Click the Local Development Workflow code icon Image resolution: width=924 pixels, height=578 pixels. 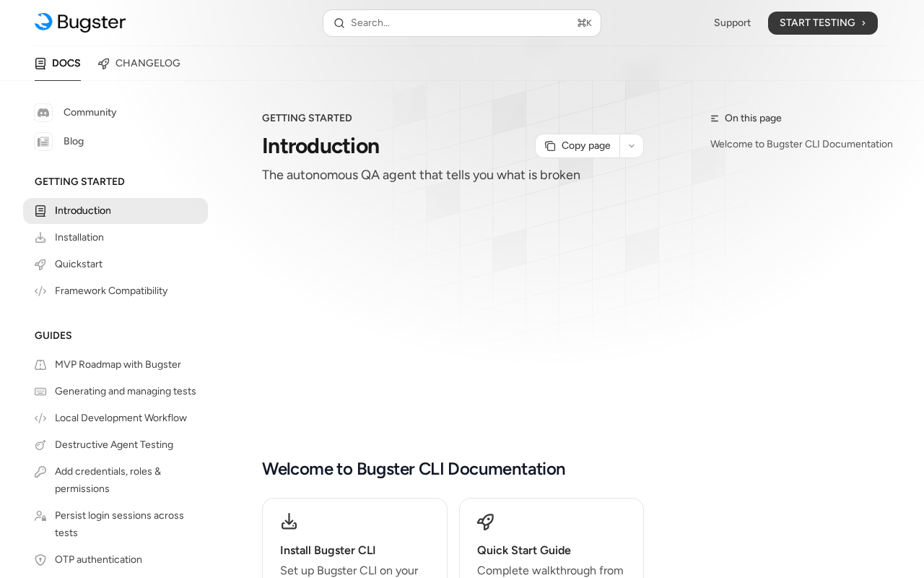40,418
